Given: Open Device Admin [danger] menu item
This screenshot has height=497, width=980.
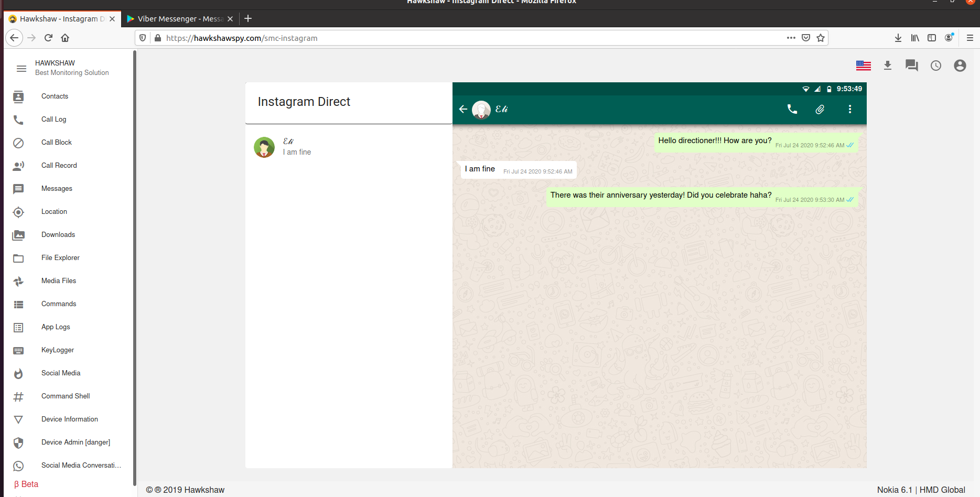Looking at the screenshot, I should 76,442.
